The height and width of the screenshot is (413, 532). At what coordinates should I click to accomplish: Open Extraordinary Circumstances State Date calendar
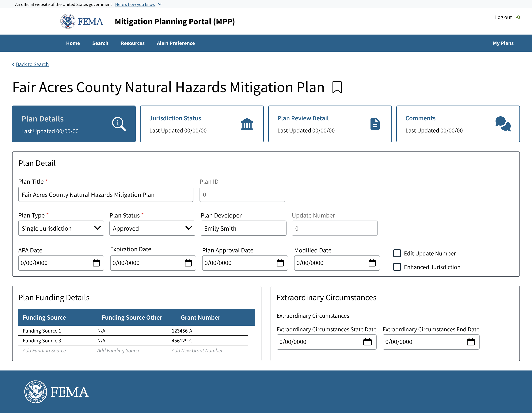tap(367, 342)
